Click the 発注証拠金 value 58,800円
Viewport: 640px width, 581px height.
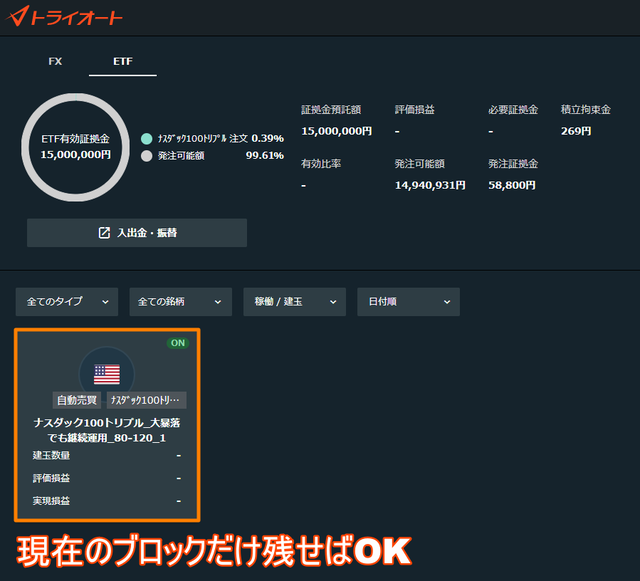coord(512,185)
